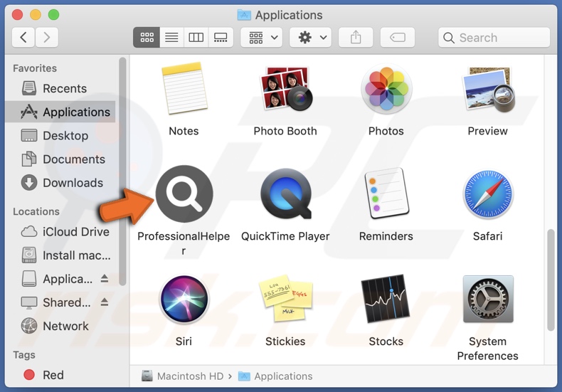The width and height of the screenshot is (562, 392).
Task: Open Recents in the sidebar
Action: [60, 88]
